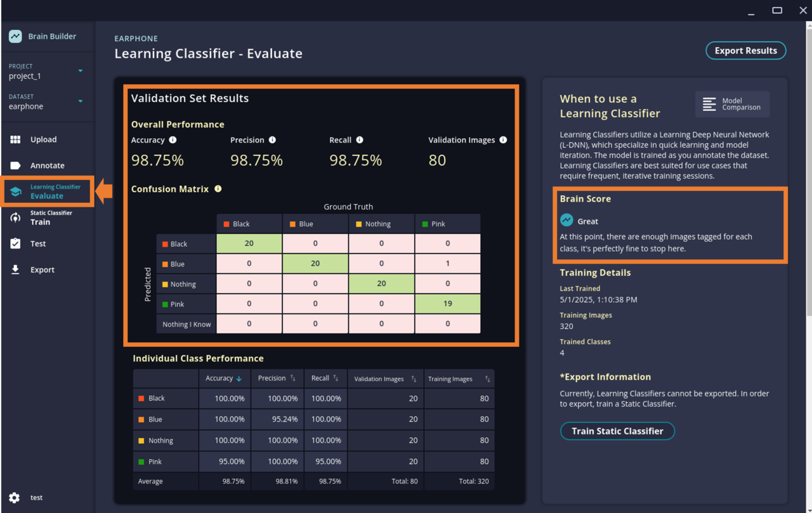This screenshot has width=812, height=513.
Task: Click the orange Blue class swatch in matrix header
Action: [x=292, y=224]
